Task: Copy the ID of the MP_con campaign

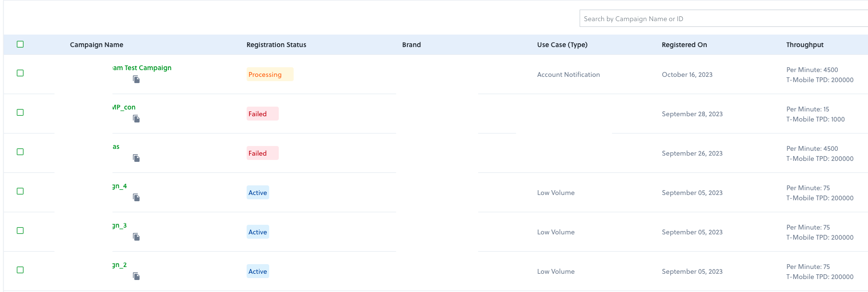Action: pos(136,119)
